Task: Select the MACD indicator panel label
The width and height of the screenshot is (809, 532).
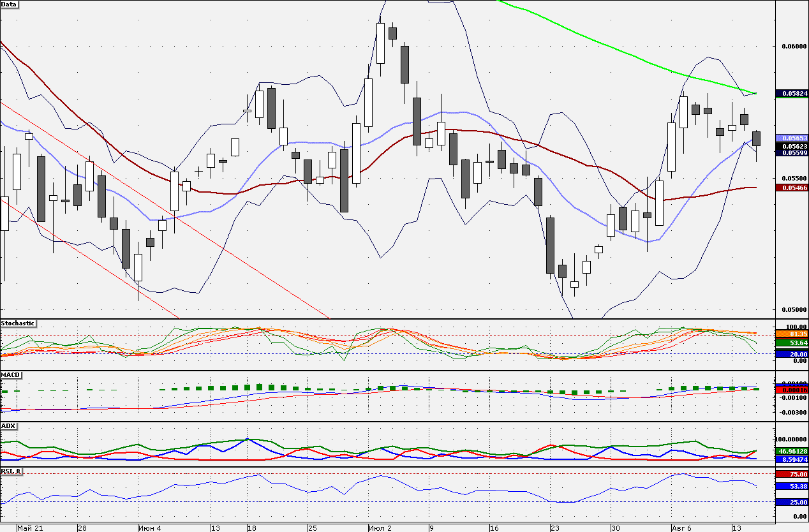Action: point(10,374)
